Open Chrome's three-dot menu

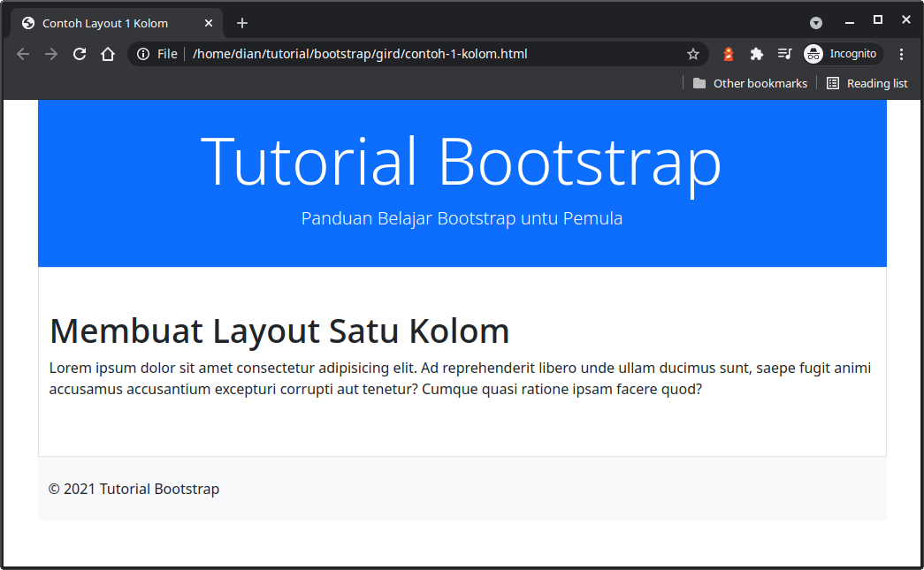(x=901, y=54)
